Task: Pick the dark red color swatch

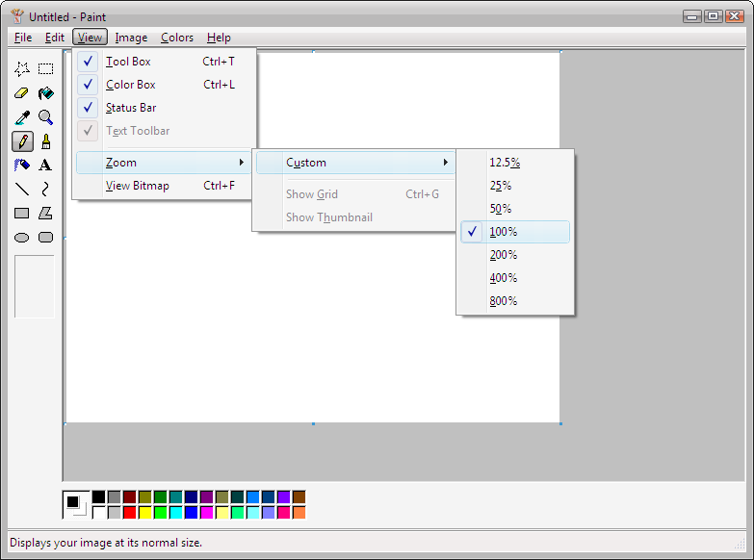Action: click(129, 497)
